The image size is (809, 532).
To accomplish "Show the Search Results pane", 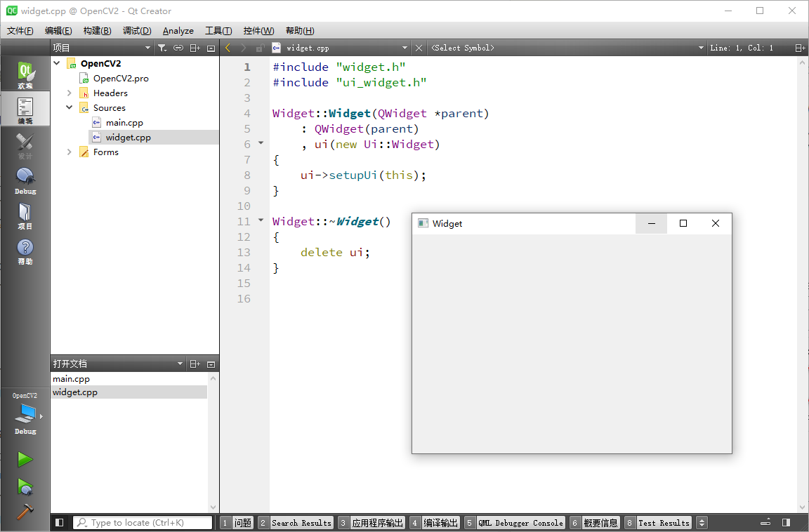I will click(x=296, y=523).
